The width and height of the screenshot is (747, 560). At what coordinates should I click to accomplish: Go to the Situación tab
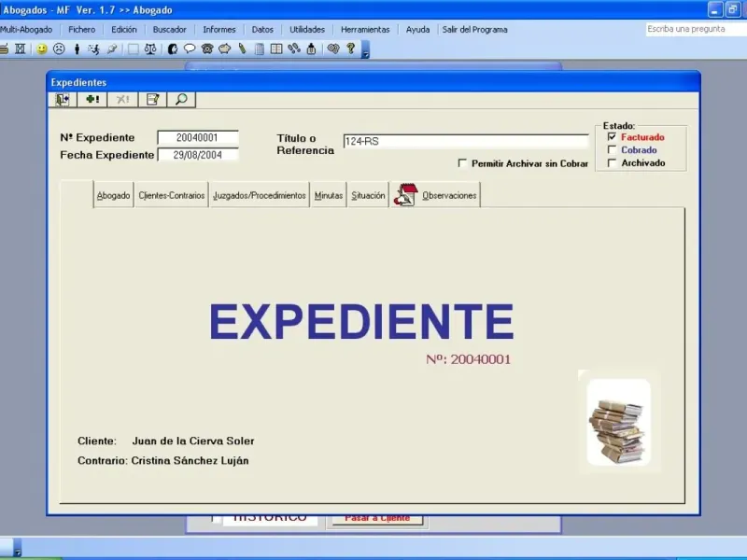(368, 195)
